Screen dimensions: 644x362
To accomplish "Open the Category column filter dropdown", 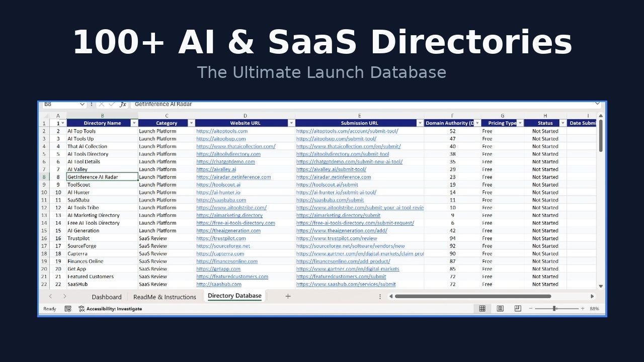I will click(x=191, y=123).
